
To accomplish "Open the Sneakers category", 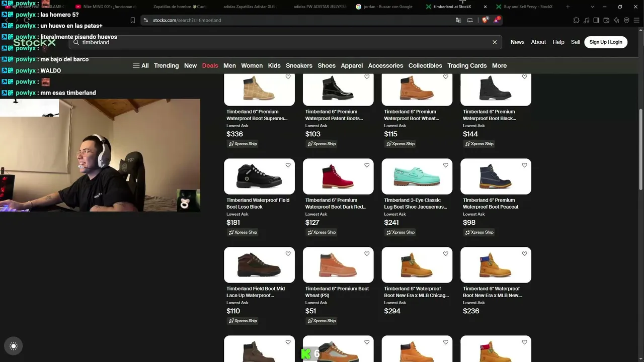I will coord(299,66).
